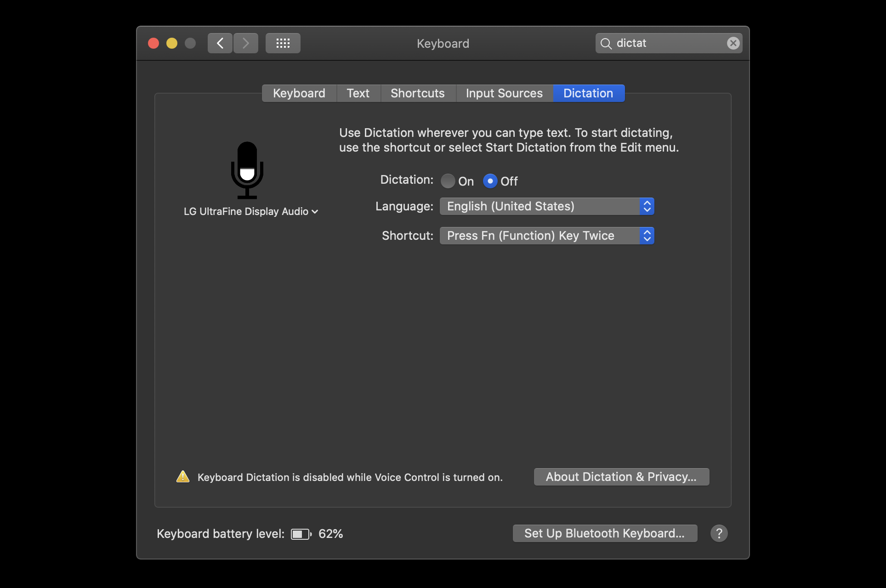Open LG UltraFine Display Audio microphone menu
886x588 pixels.
[251, 211]
